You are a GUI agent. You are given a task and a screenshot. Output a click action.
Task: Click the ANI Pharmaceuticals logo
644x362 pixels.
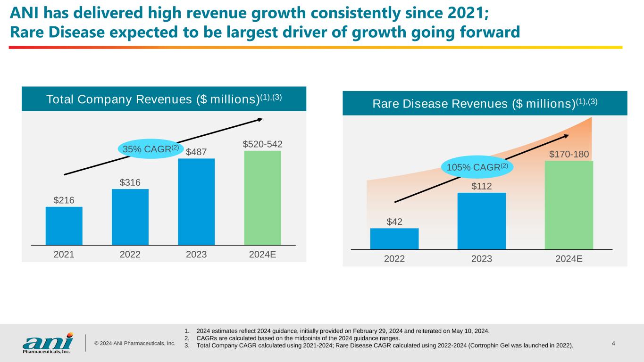48,343
